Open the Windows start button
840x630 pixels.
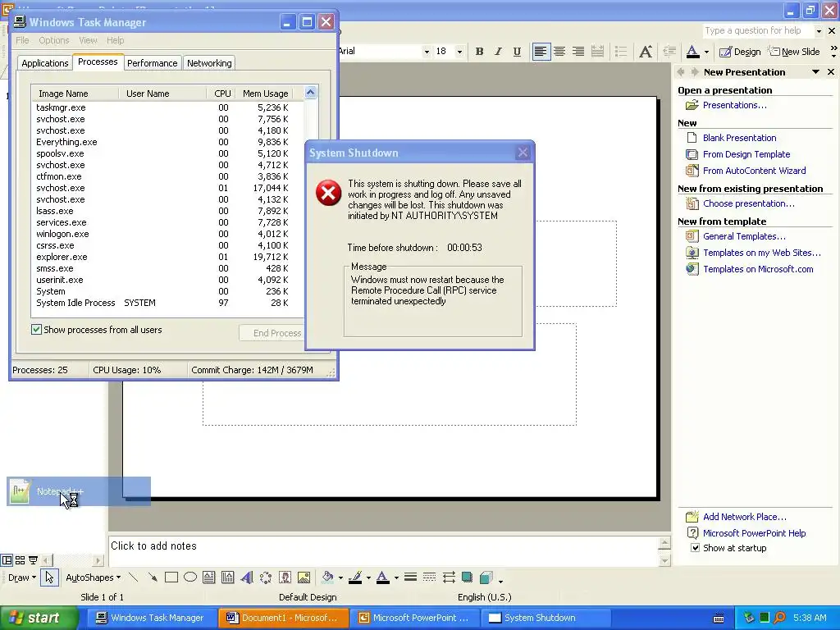(x=39, y=618)
